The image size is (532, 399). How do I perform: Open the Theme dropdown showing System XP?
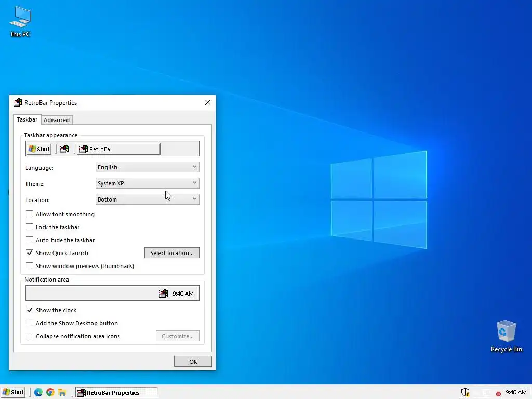click(147, 183)
